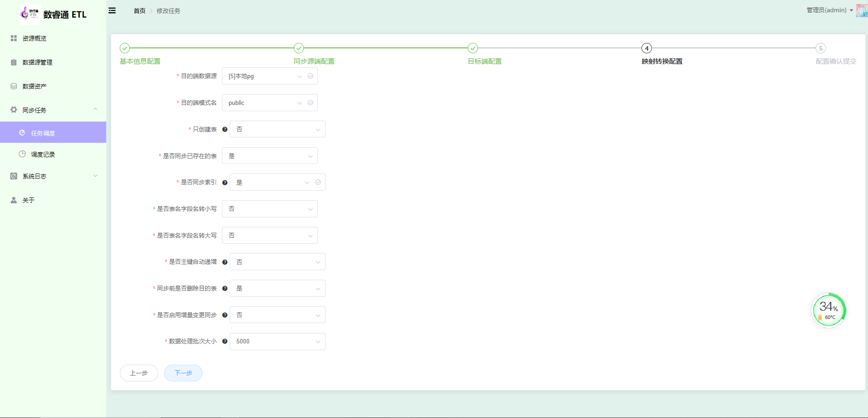Screen dimensions: 868x418
Task: Click the 调度记录 clock icon
Action: [22, 154]
